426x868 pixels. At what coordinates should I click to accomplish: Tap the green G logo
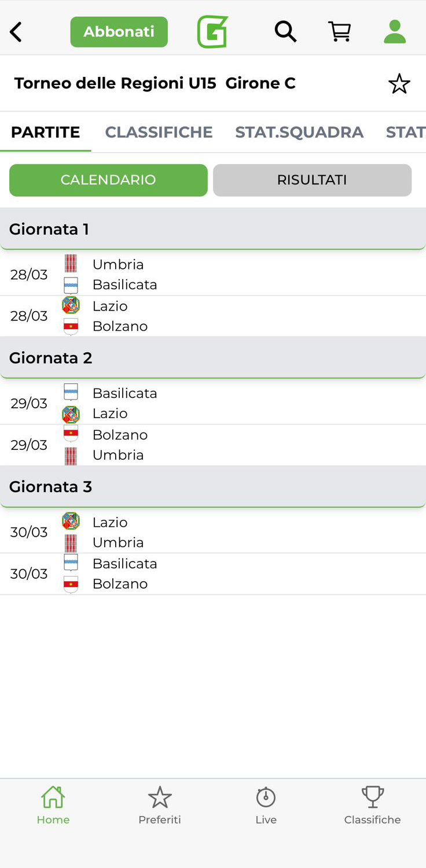coord(212,32)
